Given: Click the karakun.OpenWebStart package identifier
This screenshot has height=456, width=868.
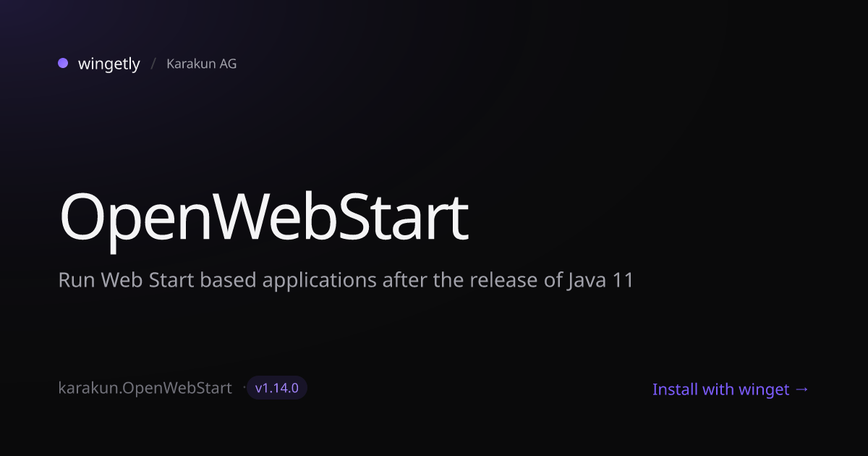Looking at the screenshot, I should click(x=145, y=388).
